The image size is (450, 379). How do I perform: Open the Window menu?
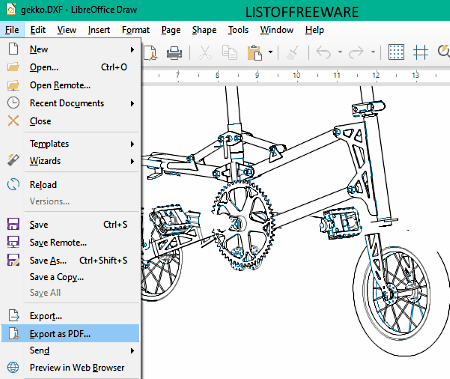[277, 30]
